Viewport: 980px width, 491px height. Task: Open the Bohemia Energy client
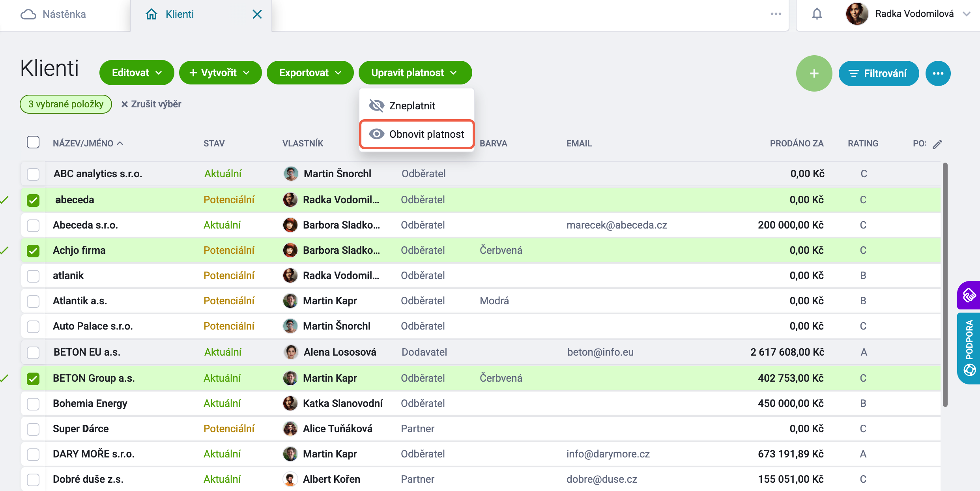(x=90, y=403)
